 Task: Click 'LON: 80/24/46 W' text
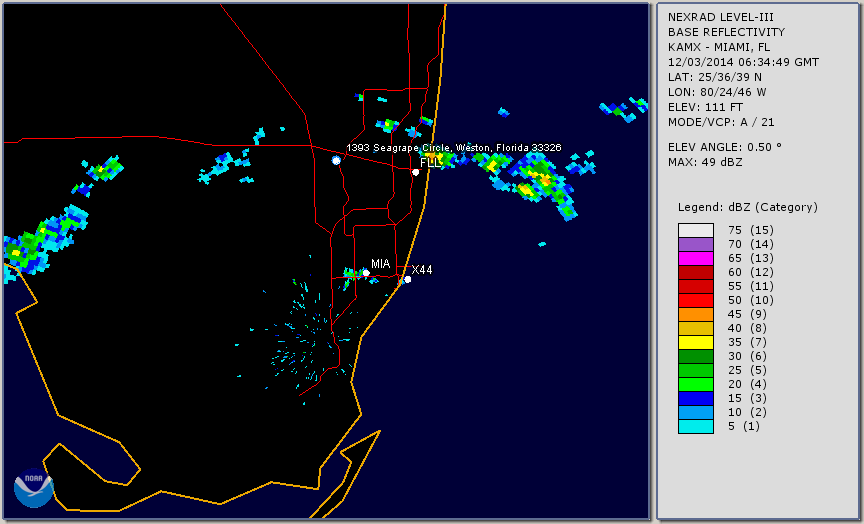(717, 92)
